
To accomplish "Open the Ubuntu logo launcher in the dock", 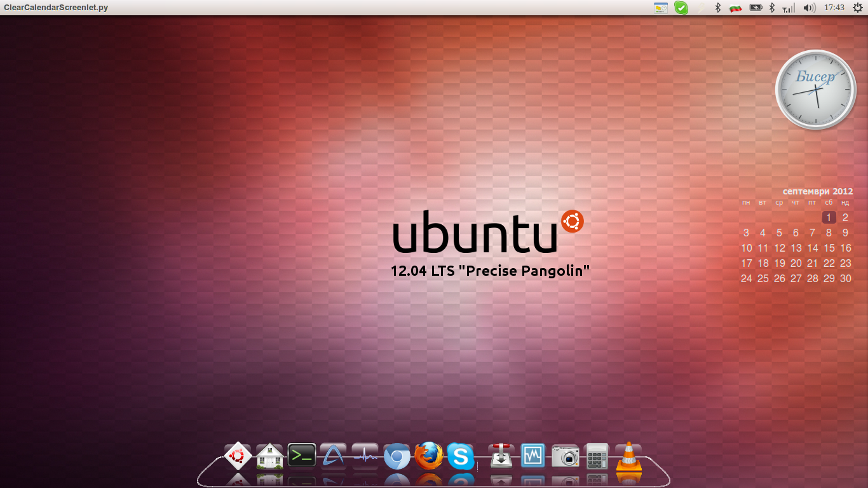I will pyautogui.click(x=238, y=456).
